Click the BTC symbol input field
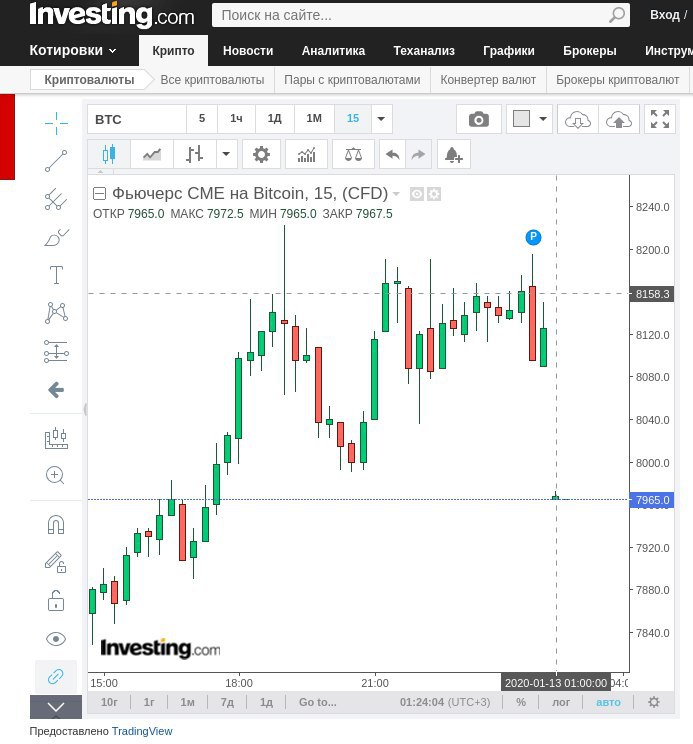The image size is (693, 744). [x=137, y=119]
